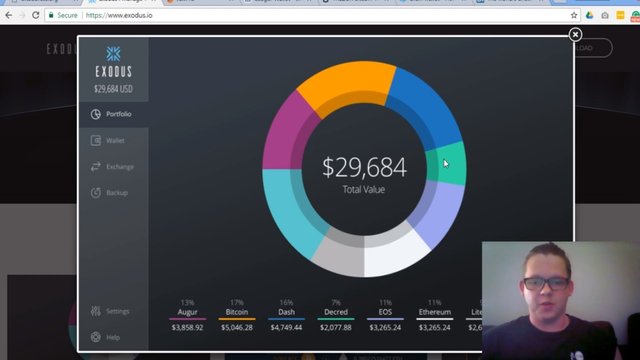
Task: Click the Settings sliders icon
Action: (96, 311)
